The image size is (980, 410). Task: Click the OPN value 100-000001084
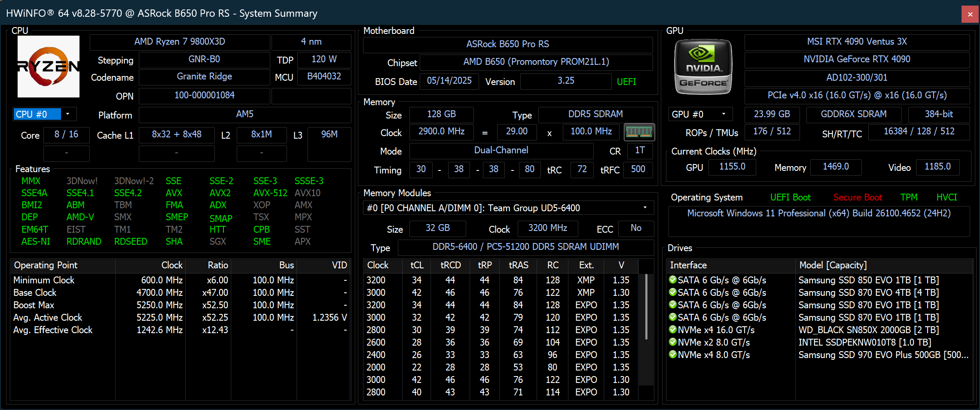click(204, 95)
